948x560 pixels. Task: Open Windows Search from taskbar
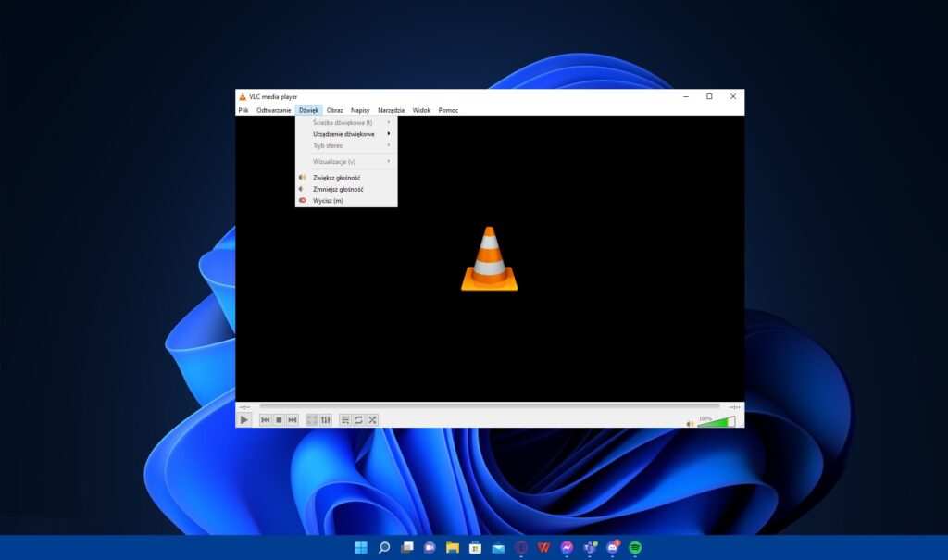pos(384,548)
